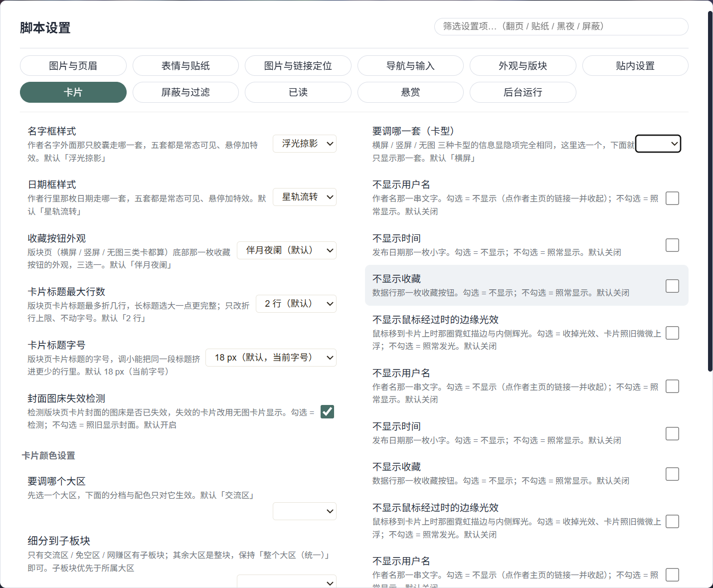
Task: Click the 细分到子板块 label
Action: tap(59, 541)
